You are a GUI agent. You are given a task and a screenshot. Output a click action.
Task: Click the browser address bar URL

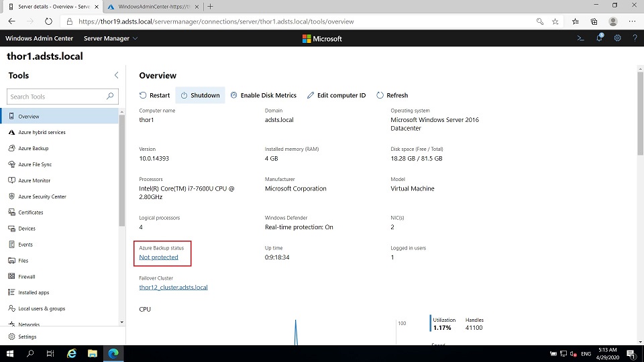point(216,21)
